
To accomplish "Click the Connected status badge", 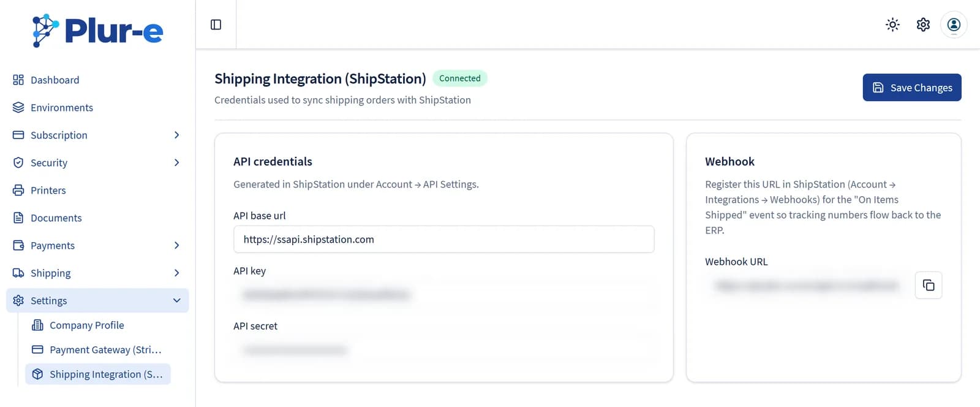I will pos(460,78).
